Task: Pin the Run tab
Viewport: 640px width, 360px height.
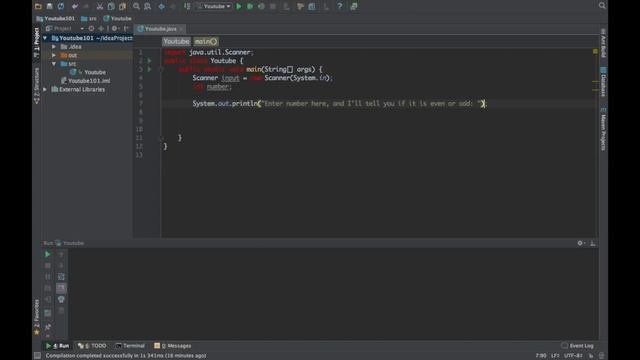Action: tap(48, 327)
